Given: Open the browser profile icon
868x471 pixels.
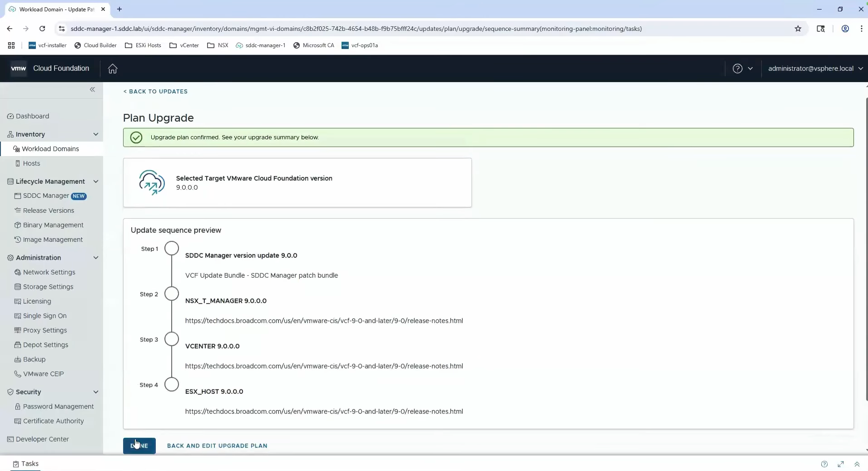Looking at the screenshot, I should [845, 29].
